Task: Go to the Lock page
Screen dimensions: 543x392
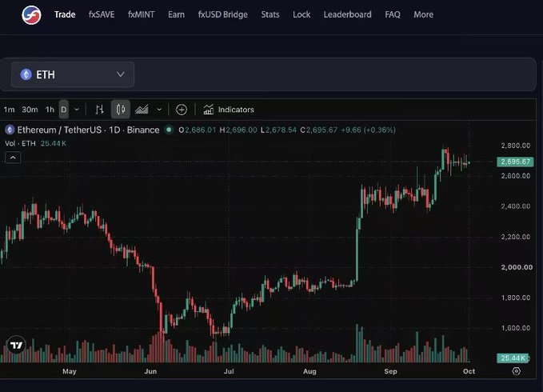Action: point(301,14)
